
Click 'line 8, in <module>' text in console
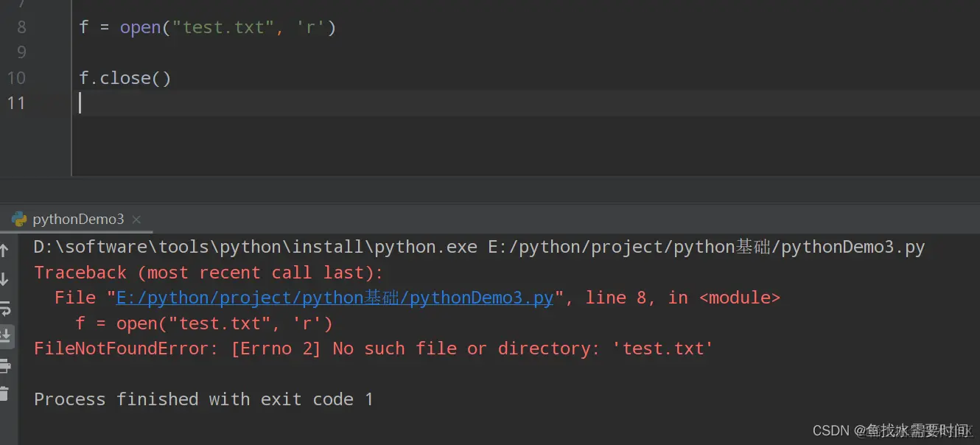tap(683, 298)
